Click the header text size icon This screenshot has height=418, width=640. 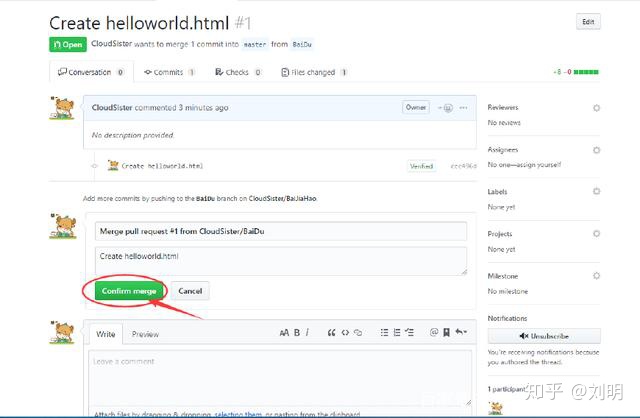[284, 333]
